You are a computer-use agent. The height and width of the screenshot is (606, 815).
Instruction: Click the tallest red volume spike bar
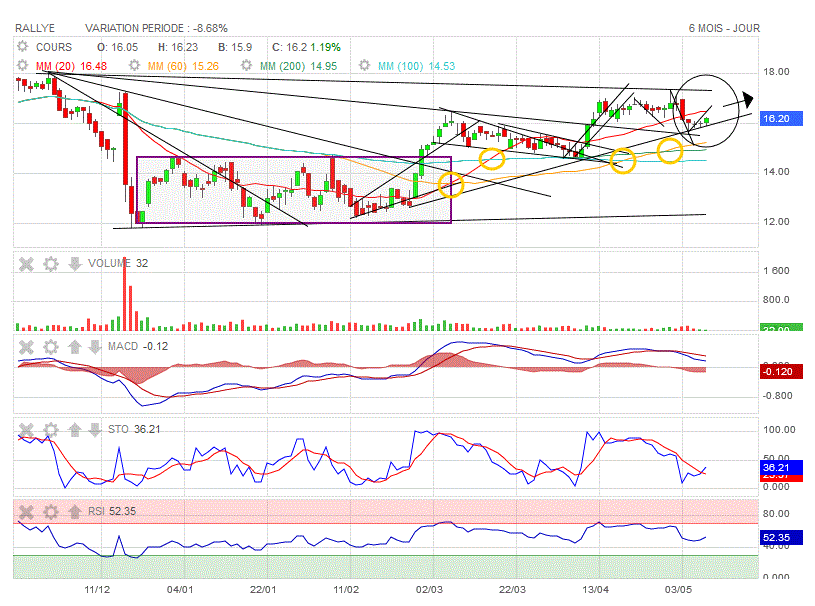(x=125, y=294)
